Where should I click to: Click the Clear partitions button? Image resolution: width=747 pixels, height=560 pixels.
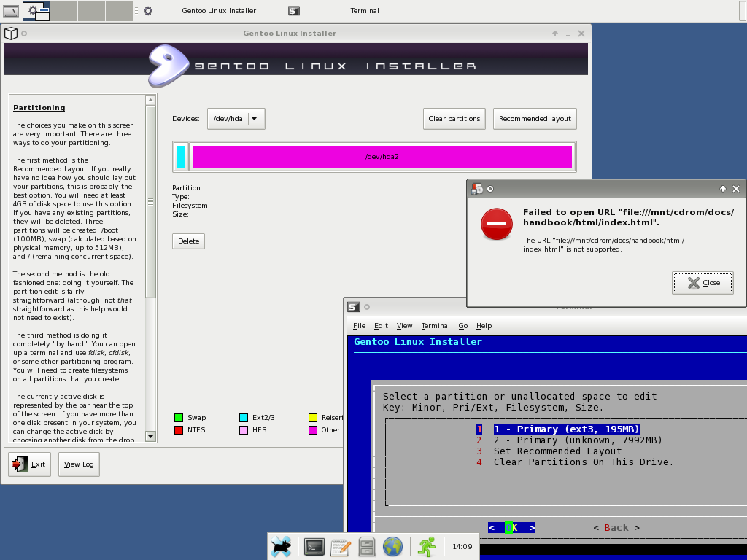(454, 119)
